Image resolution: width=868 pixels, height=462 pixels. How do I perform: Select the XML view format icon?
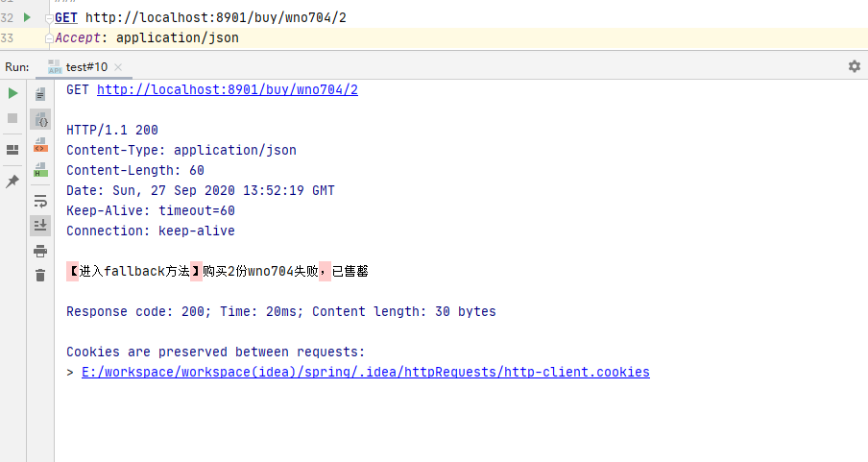40,144
